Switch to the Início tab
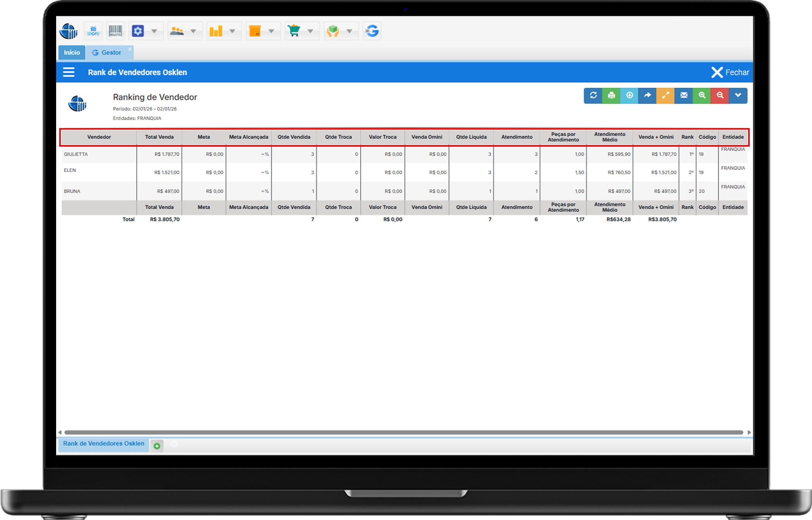The height and width of the screenshot is (520, 812). pyautogui.click(x=72, y=53)
